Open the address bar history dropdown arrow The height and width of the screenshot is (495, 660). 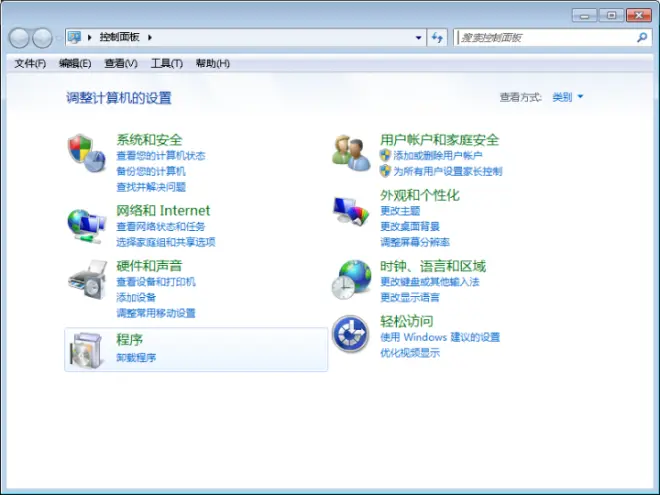coord(418,37)
